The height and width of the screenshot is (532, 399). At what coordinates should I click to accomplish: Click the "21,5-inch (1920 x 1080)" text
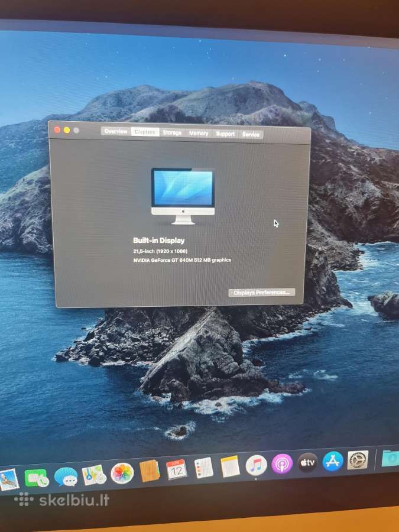click(x=160, y=251)
